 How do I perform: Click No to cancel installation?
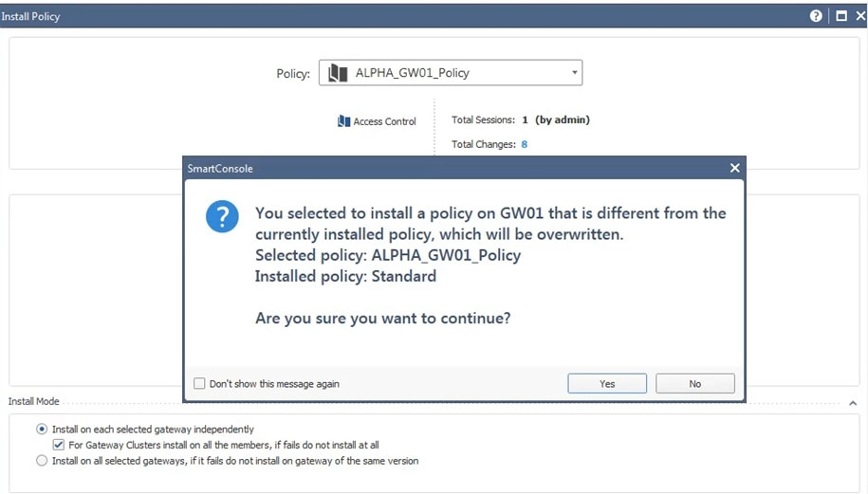pyautogui.click(x=695, y=383)
